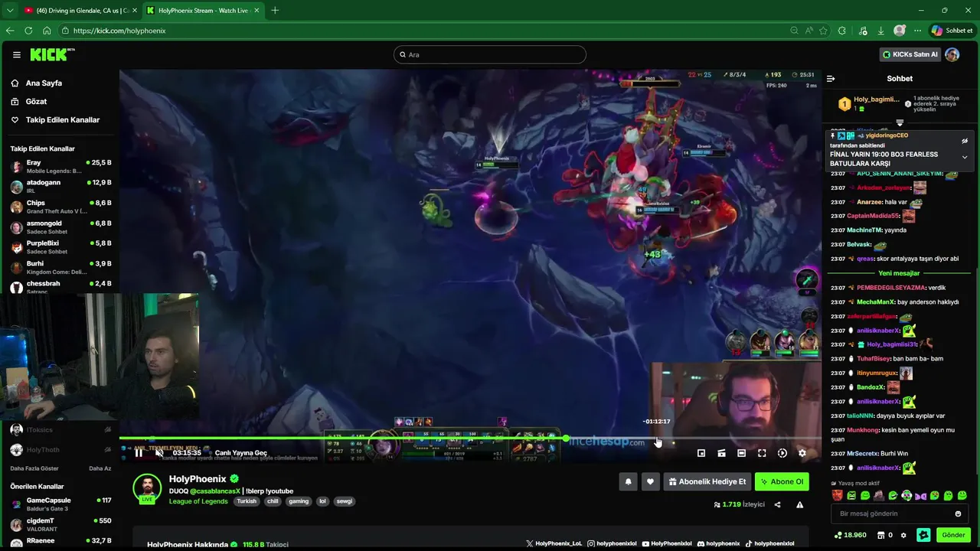Reload the page in browser
This screenshot has width=980, height=551.
click(x=28, y=31)
